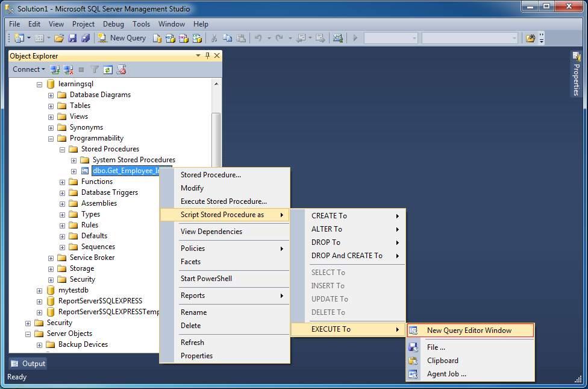Click the New Project toolbar icon
This screenshot has height=389, width=588.
[19, 38]
